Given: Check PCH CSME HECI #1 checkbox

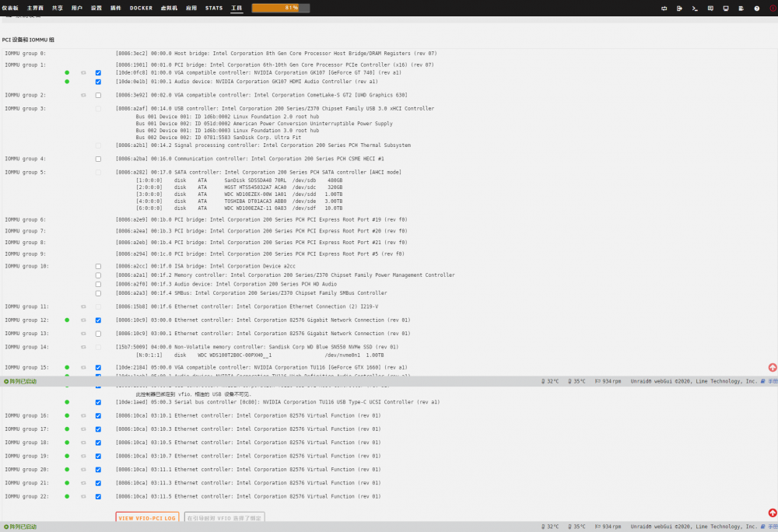Looking at the screenshot, I should coord(98,159).
